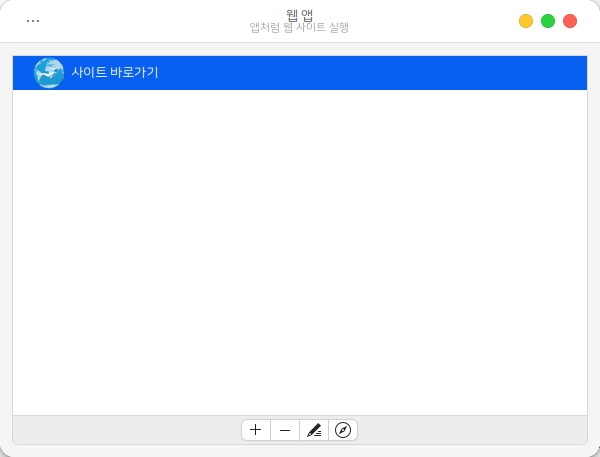Select the 사이트 바로가기 text label
Image resolution: width=600 pixels, height=457 pixels.
(115, 73)
